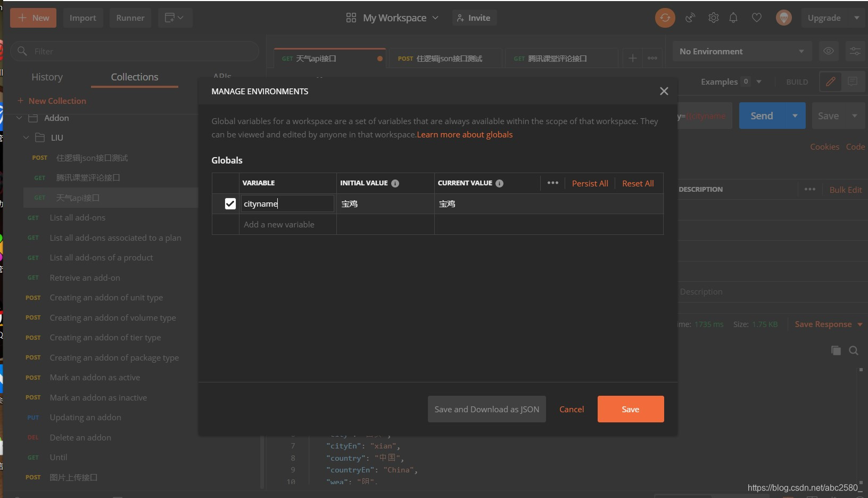Click the Current Value info icon
This screenshot has height=498, width=868.
click(499, 183)
